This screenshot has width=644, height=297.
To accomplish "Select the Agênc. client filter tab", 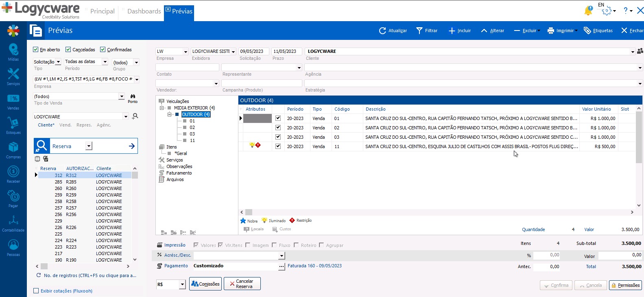I will click(x=104, y=125).
